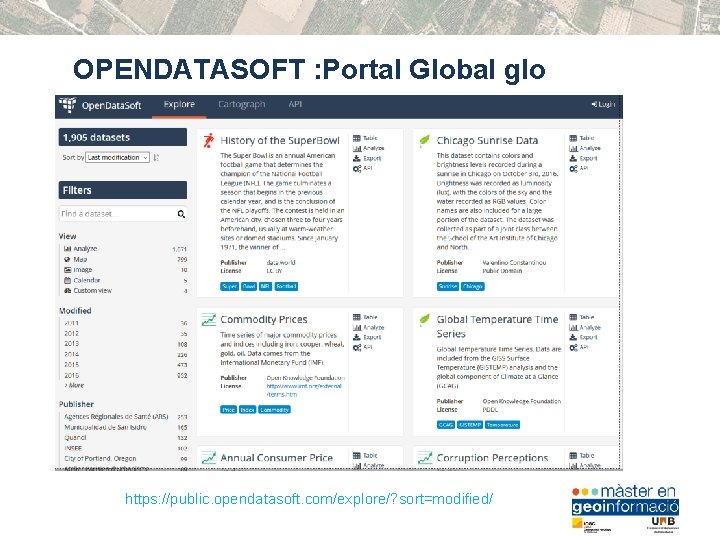Open Table view for Global Temperature Time Series

tap(582, 317)
